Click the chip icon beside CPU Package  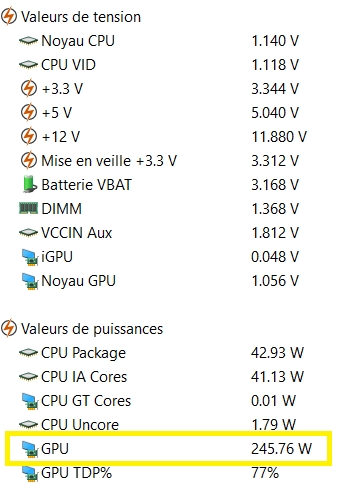tap(28, 353)
